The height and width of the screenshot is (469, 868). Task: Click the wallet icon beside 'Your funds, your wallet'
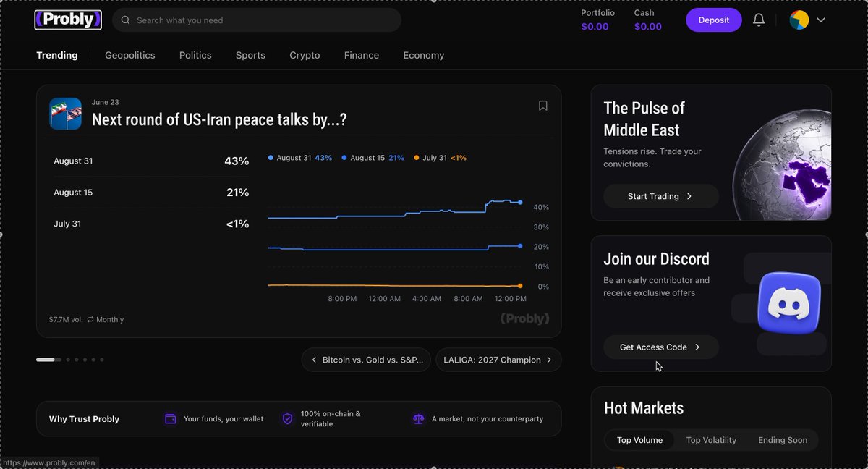(171, 418)
